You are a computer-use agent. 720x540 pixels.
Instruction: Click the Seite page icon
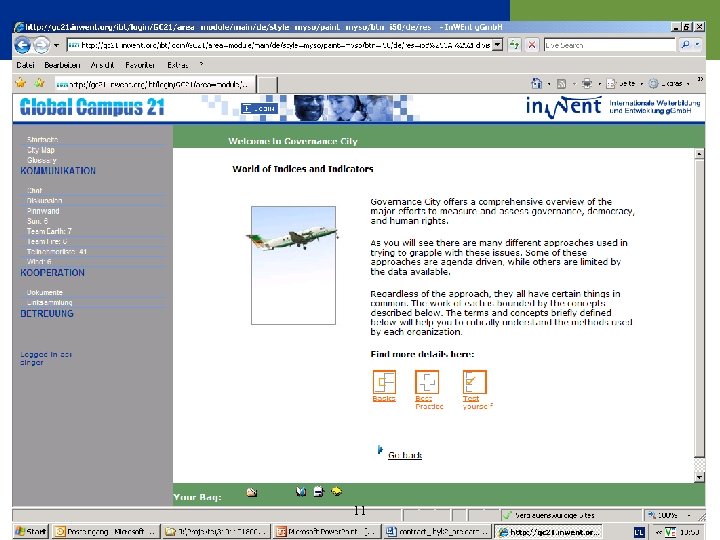pos(611,84)
